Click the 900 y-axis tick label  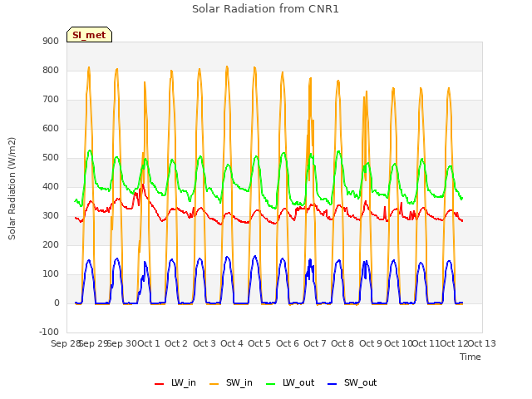pos(51,41)
